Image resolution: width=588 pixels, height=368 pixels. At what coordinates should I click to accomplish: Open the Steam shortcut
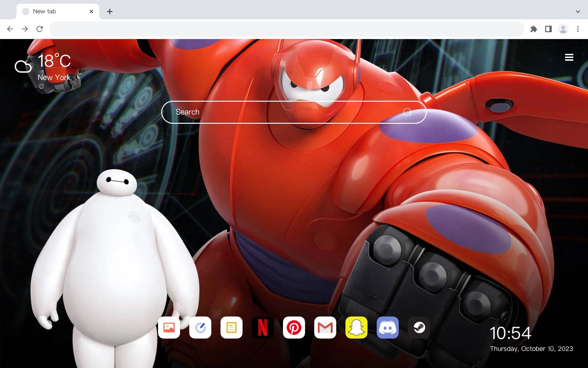[419, 328]
